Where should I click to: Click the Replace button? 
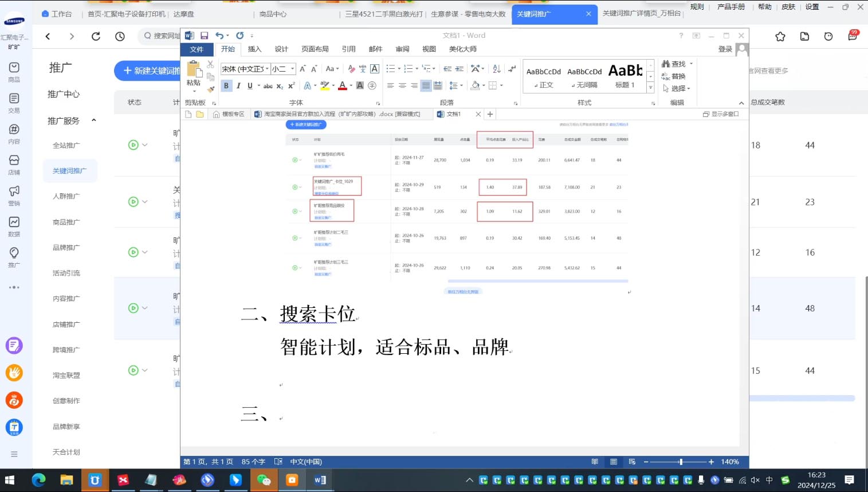click(x=674, y=76)
